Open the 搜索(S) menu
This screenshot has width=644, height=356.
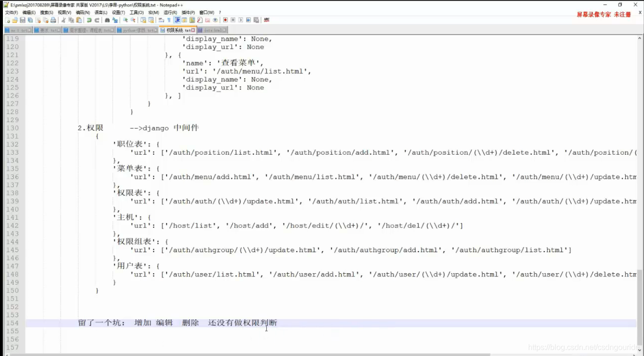(46, 12)
